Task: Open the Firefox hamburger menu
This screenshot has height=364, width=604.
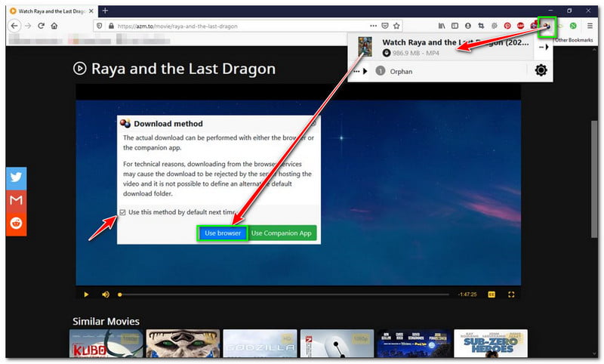Action: (590, 26)
